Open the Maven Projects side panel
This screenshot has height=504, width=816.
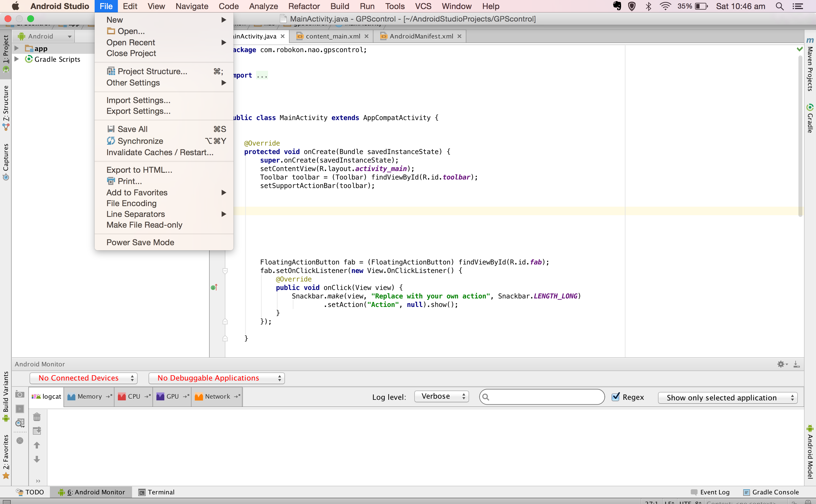(x=810, y=64)
